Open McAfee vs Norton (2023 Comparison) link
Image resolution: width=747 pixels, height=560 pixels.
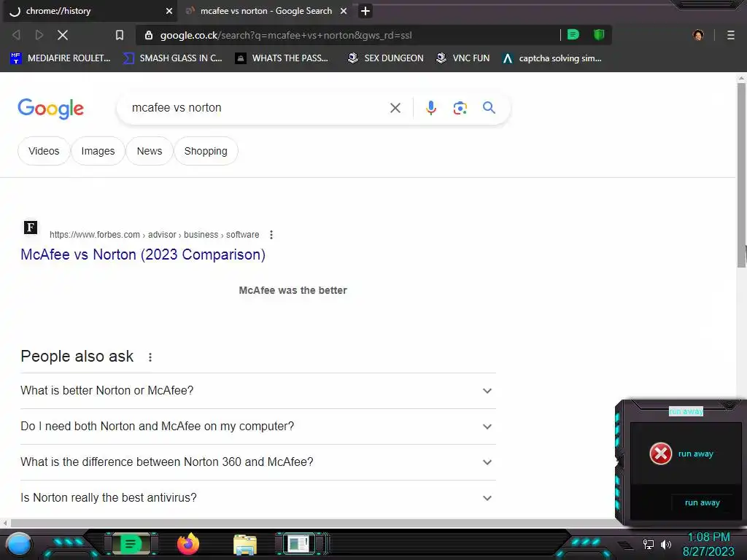(x=143, y=254)
